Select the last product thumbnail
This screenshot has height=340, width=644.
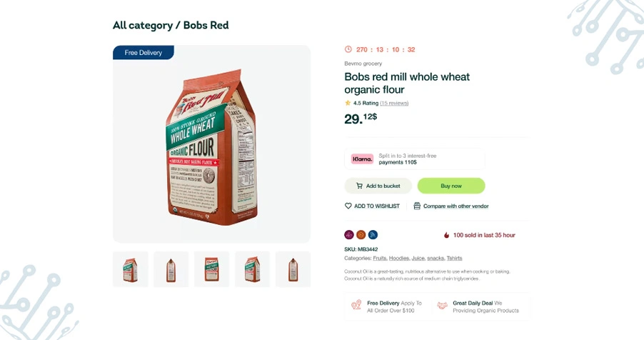pos(293,269)
